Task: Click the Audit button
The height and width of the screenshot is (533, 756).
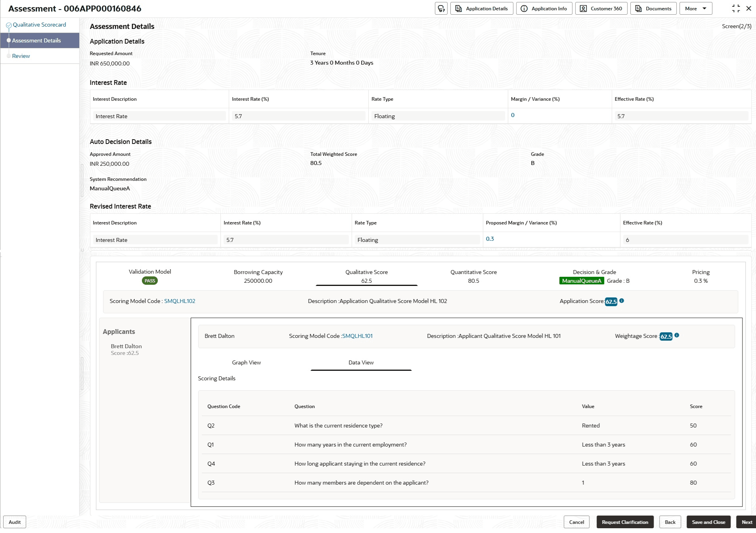Action: pyautogui.click(x=15, y=522)
